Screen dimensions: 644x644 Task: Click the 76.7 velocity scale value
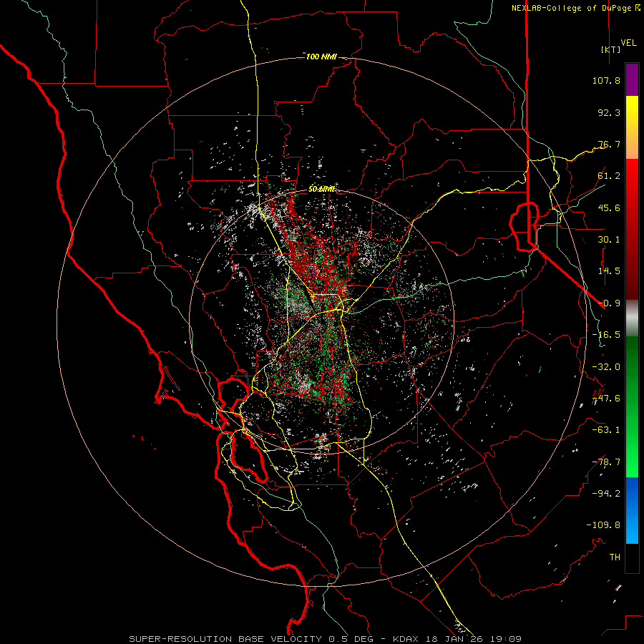pyautogui.click(x=609, y=144)
